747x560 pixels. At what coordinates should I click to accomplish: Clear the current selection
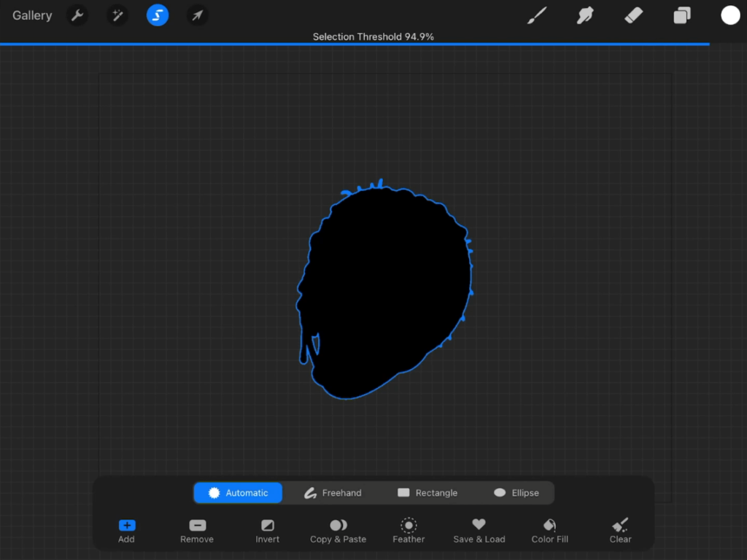pyautogui.click(x=619, y=529)
